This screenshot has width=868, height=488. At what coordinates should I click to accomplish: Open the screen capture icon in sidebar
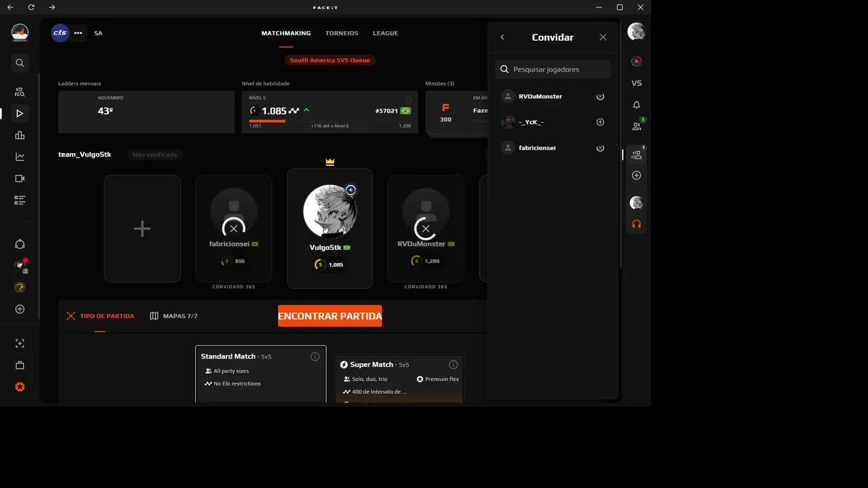point(20,344)
